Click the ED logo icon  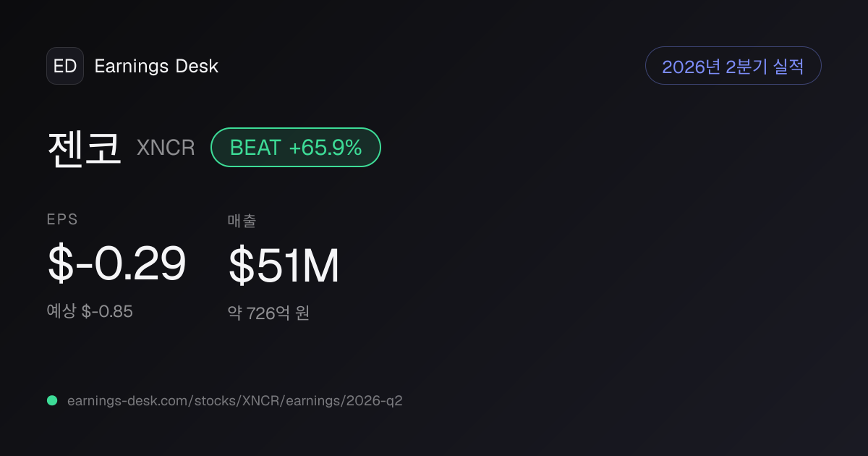[x=65, y=66]
